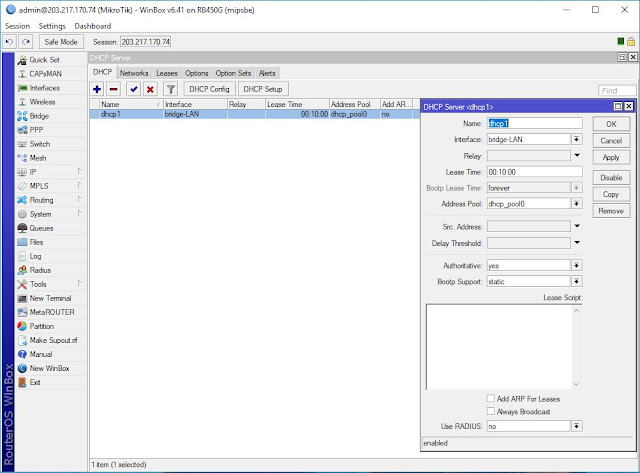
Task: Open CAPsMAN icon in sidebar
Action: point(22,74)
